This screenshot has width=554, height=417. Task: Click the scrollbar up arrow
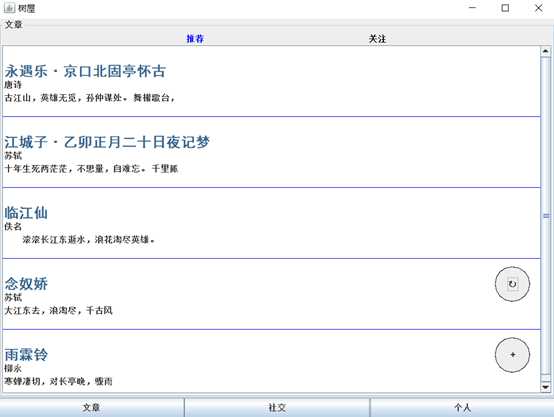pyautogui.click(x=546, y=51)
